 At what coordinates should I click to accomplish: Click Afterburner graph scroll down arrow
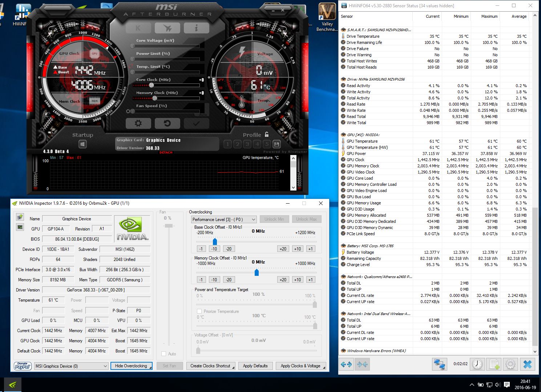293,188
